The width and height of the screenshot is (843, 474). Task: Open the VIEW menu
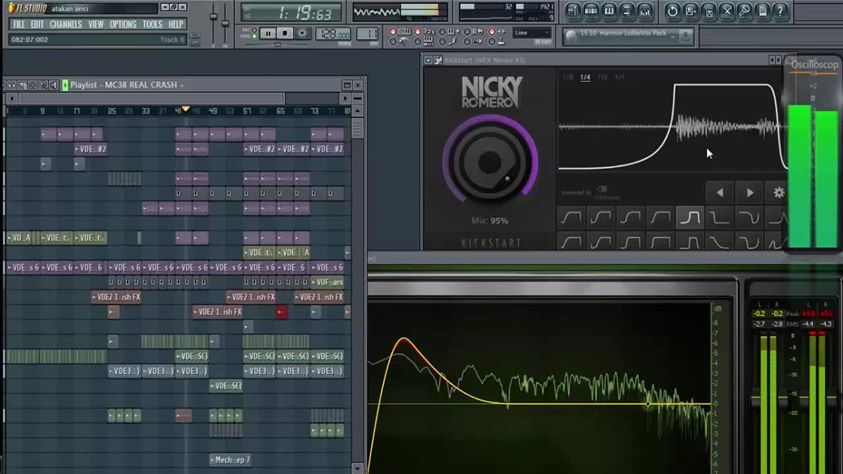click(96, 24)
